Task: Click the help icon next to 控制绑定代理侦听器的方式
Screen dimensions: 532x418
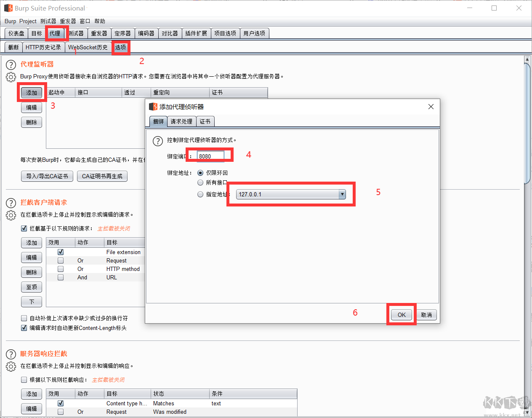Action: click(158, 141)
